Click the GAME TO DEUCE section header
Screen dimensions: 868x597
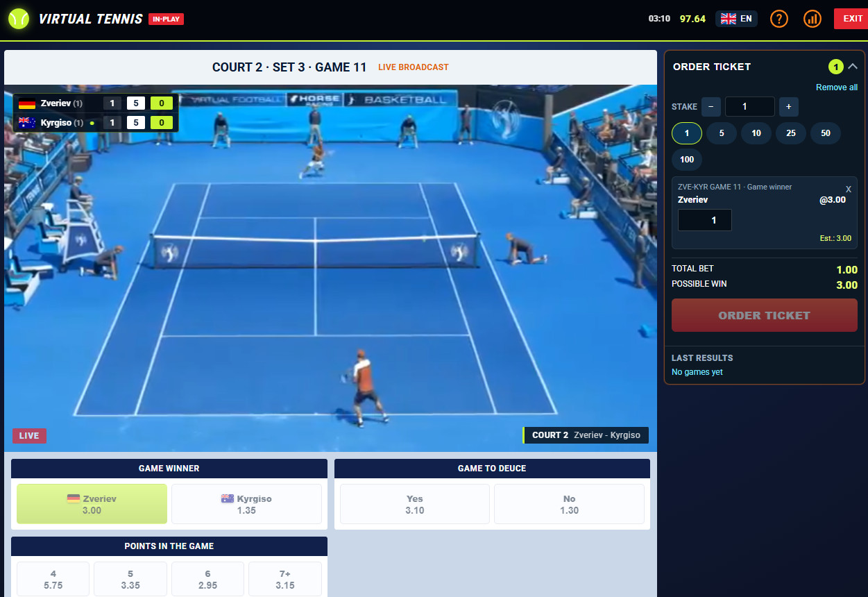(x=492, y=469)
